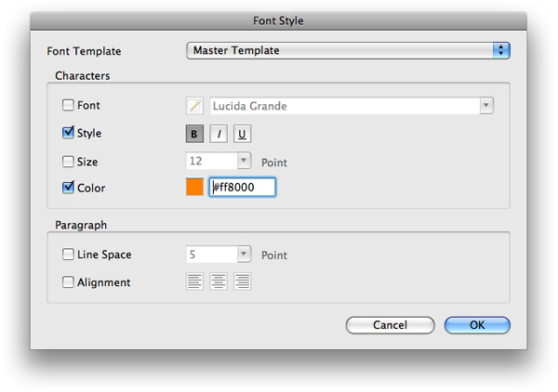Uncheck the Style checkbox
558x392 pixels.
coord(68,133)
